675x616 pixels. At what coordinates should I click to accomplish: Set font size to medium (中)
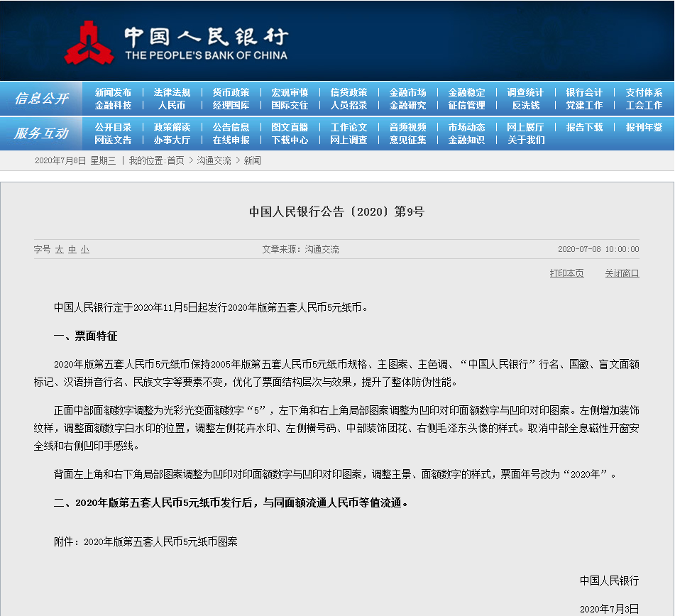[x=72, y=250]
